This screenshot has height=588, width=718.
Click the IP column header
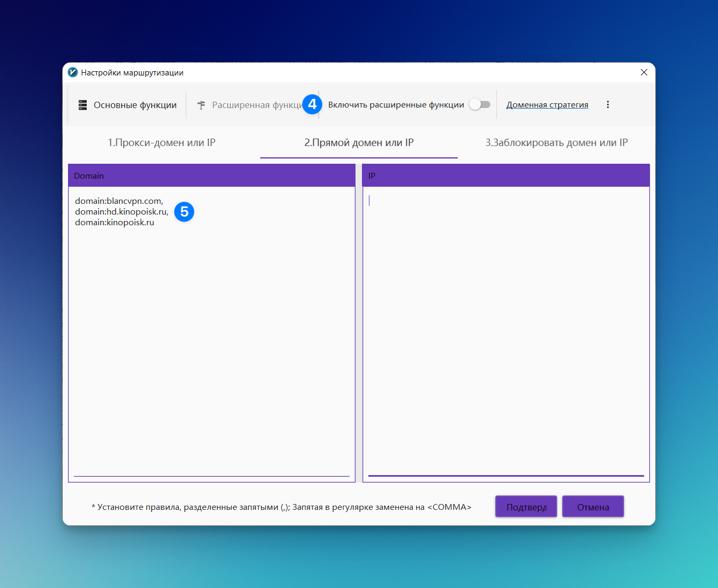pyautogui.click(x=506, y=175)
